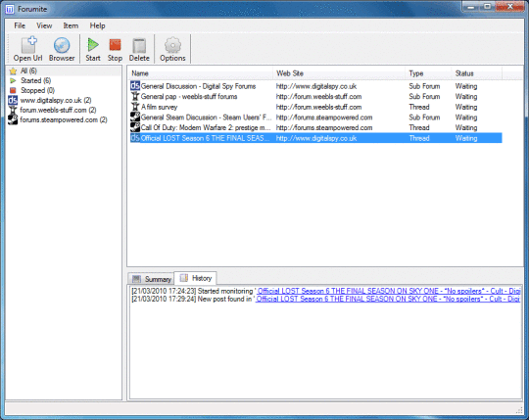Click the History tab icon
Screen dimensions: 529x420
pos(184,278)
